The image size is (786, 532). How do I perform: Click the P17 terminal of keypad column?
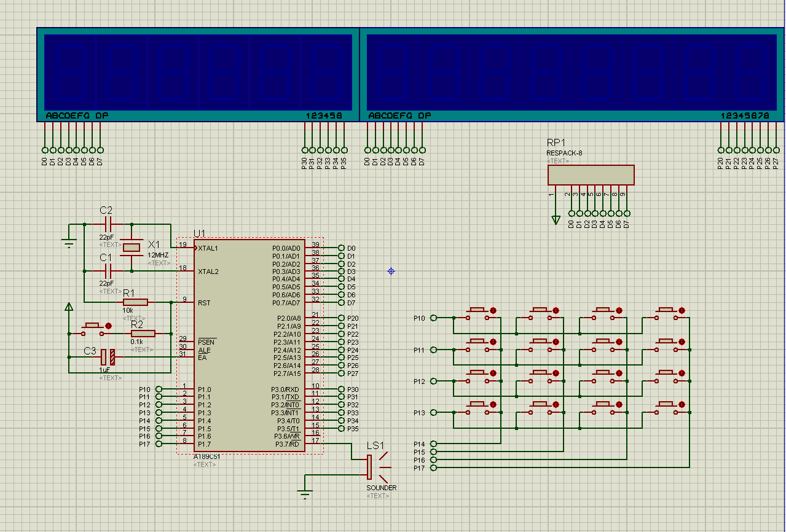click(433, 467)
